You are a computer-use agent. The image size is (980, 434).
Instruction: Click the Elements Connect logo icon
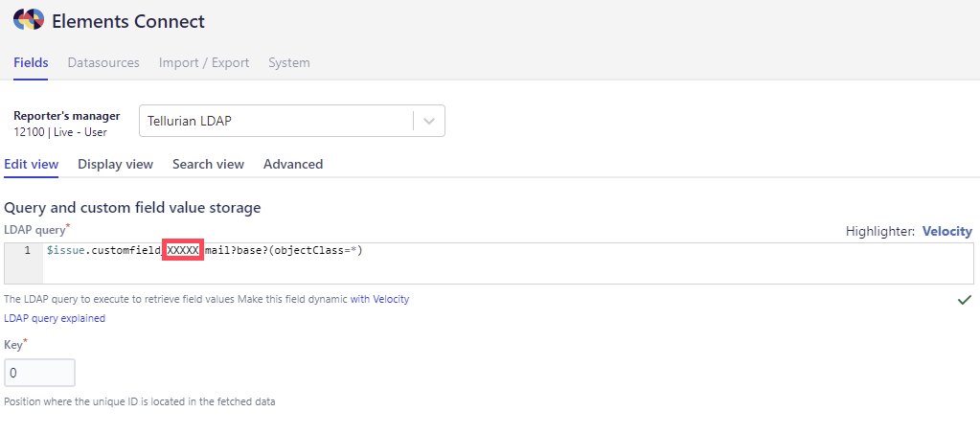(x=29, y=20)
